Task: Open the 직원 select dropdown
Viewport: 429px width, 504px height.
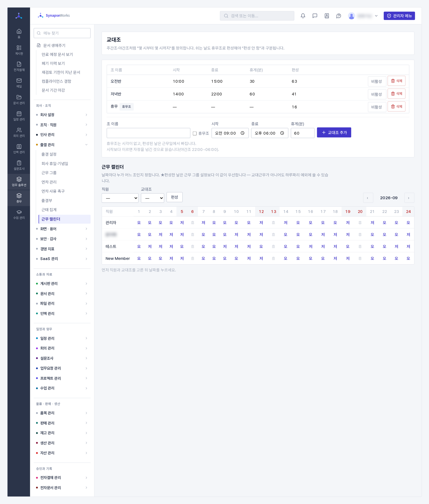Action: [120, 198]
